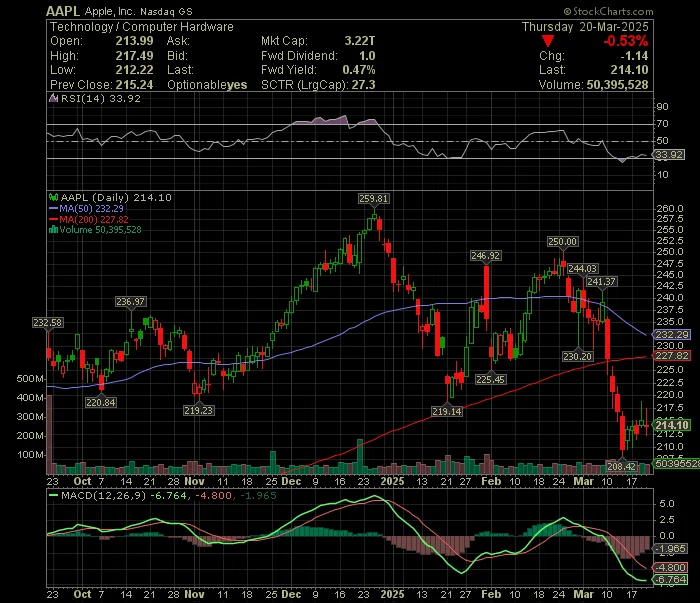Click the 214.10 last price tag on right axis
This screenshot has height=603, width=700.
[672, 425]
